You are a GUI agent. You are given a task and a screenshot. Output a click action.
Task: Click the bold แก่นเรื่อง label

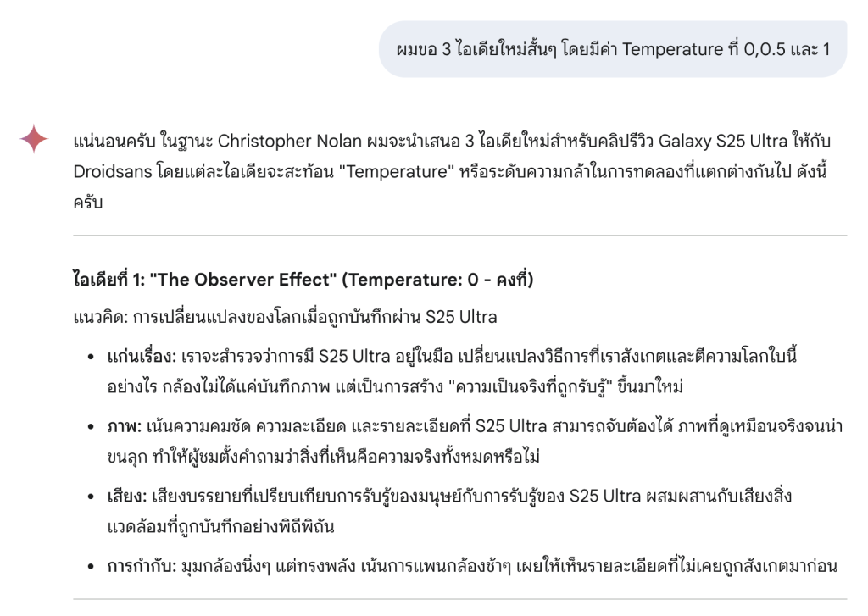(142, 357)
